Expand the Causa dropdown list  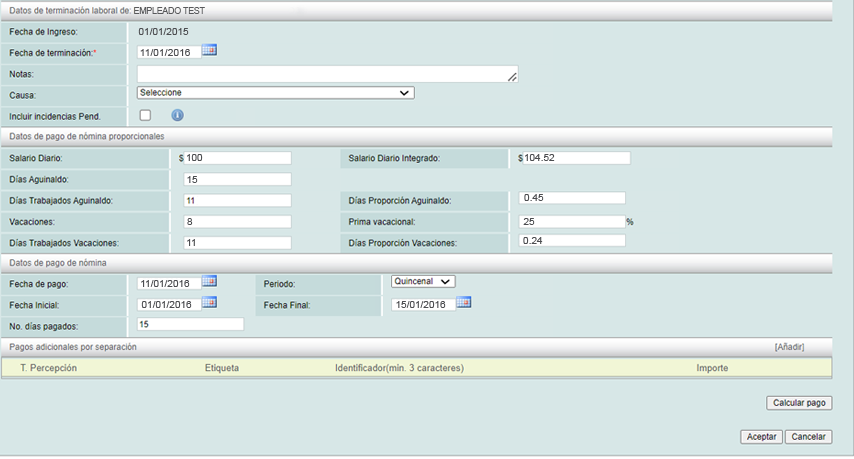coord(275,93)
